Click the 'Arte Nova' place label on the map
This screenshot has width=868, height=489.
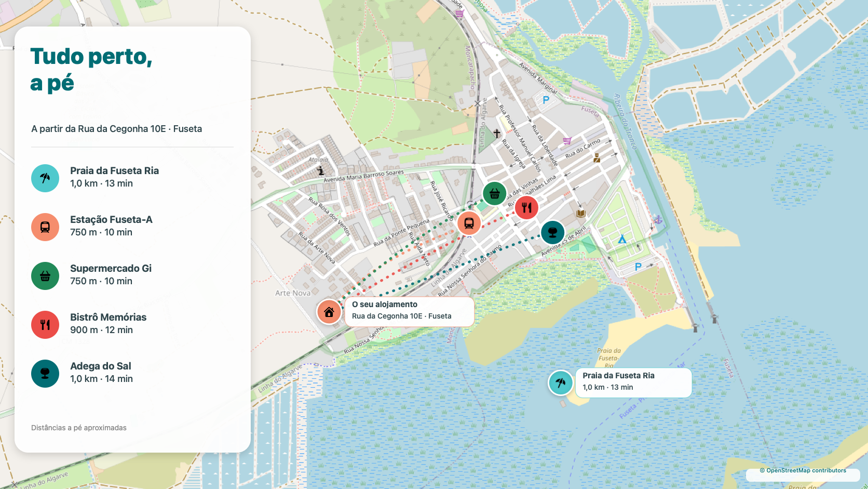293,293
